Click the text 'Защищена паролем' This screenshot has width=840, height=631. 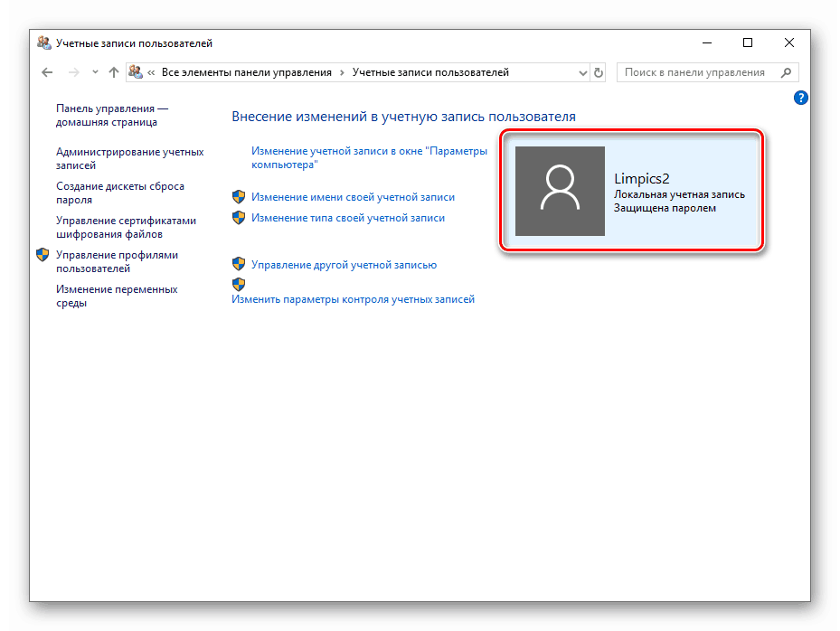tap(665, 208)
